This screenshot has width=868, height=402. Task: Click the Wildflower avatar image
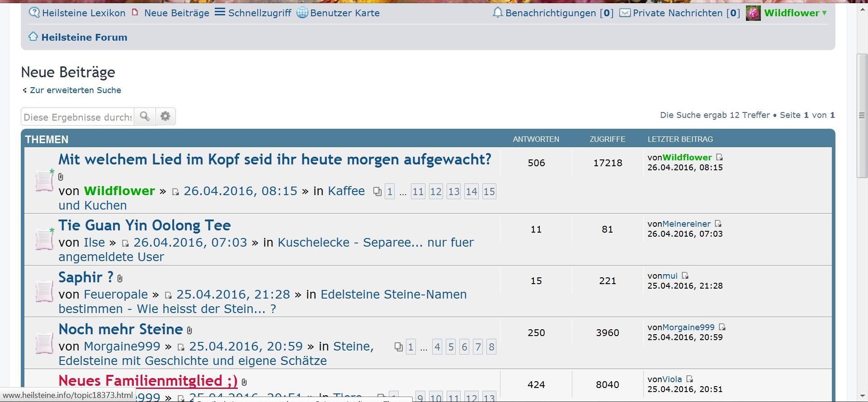753,13
